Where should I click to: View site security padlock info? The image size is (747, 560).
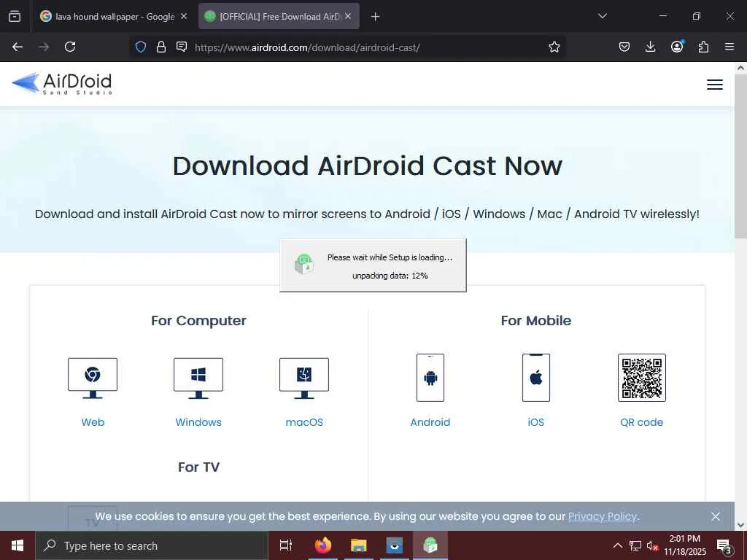click(161, 47)
